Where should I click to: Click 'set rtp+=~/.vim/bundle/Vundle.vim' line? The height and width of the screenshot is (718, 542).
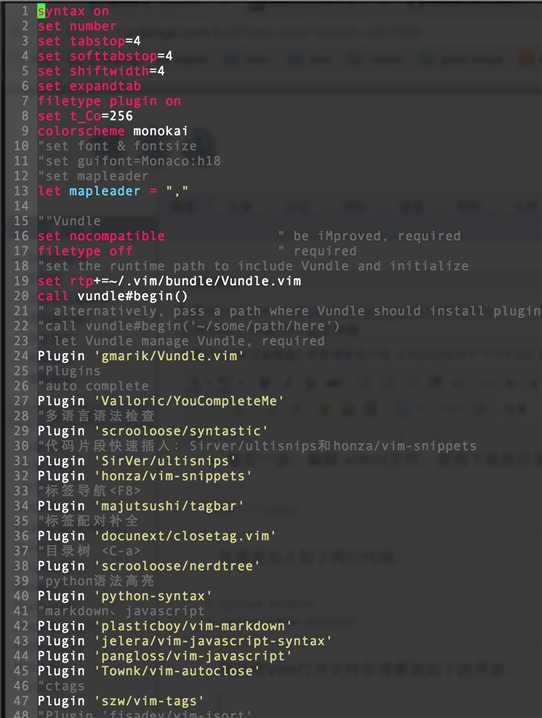coord(169,281)
